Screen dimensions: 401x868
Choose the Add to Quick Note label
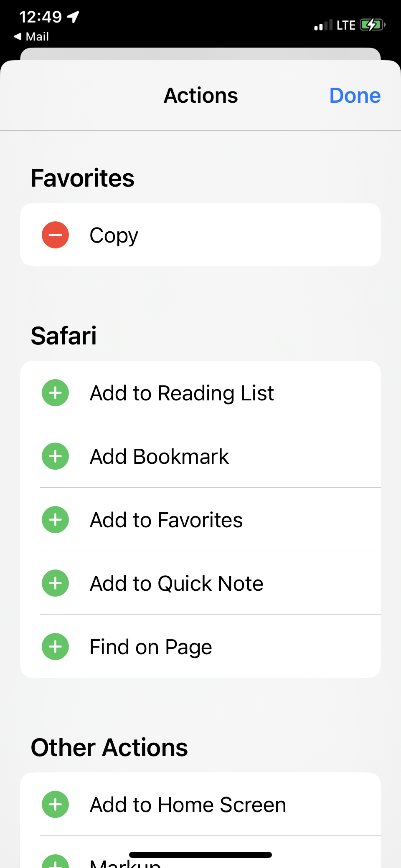[176, 583]
